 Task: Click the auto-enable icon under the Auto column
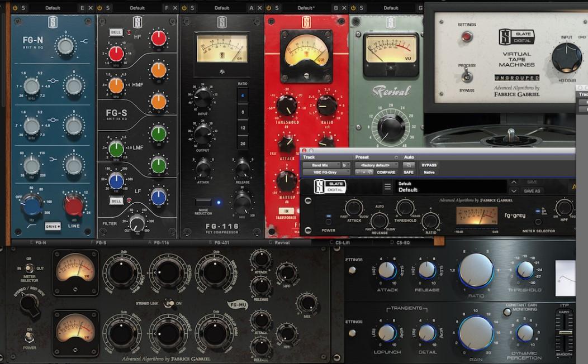tap(410, 164)
